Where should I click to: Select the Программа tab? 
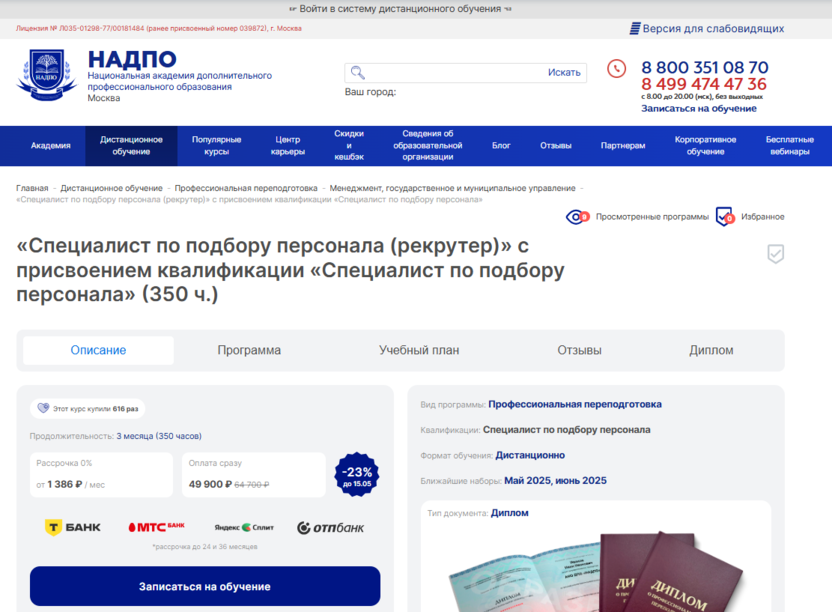click(x=249, y=350)
